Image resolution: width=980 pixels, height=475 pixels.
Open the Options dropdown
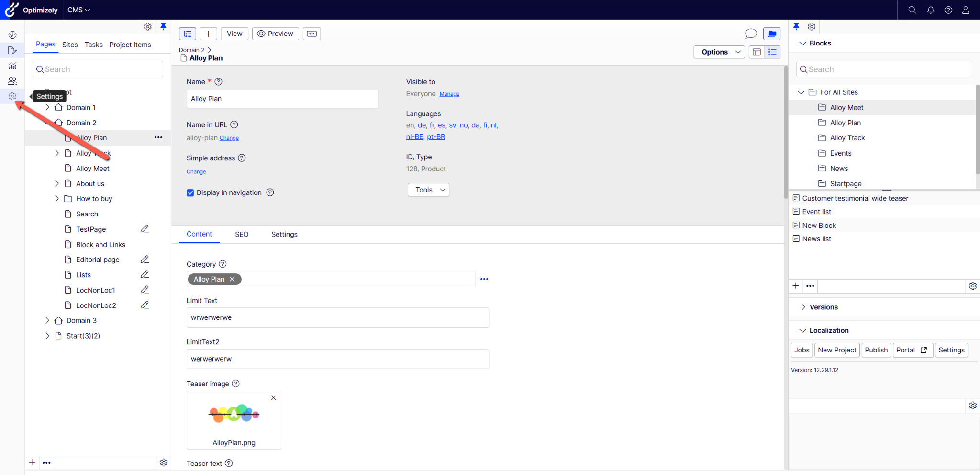tap(719, 52)
